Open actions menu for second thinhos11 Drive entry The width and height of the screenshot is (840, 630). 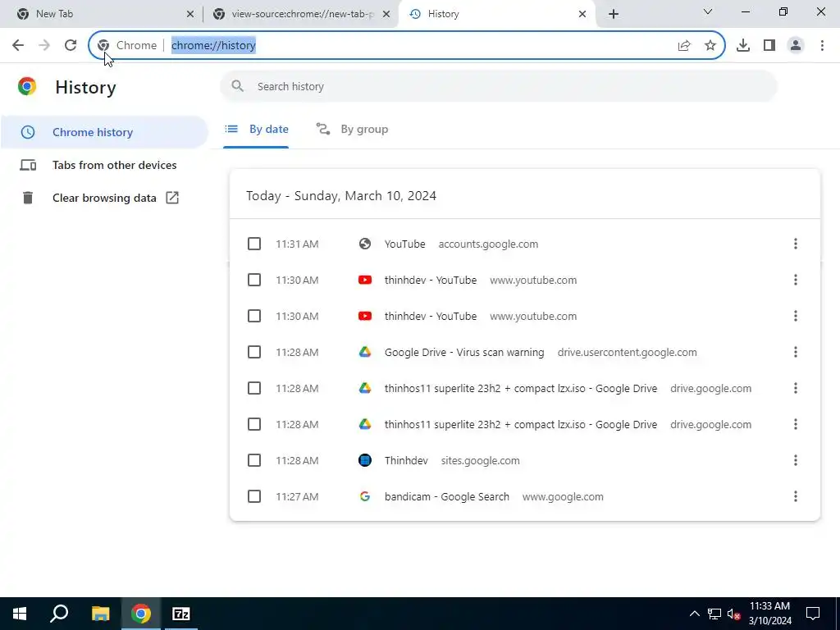796,424
